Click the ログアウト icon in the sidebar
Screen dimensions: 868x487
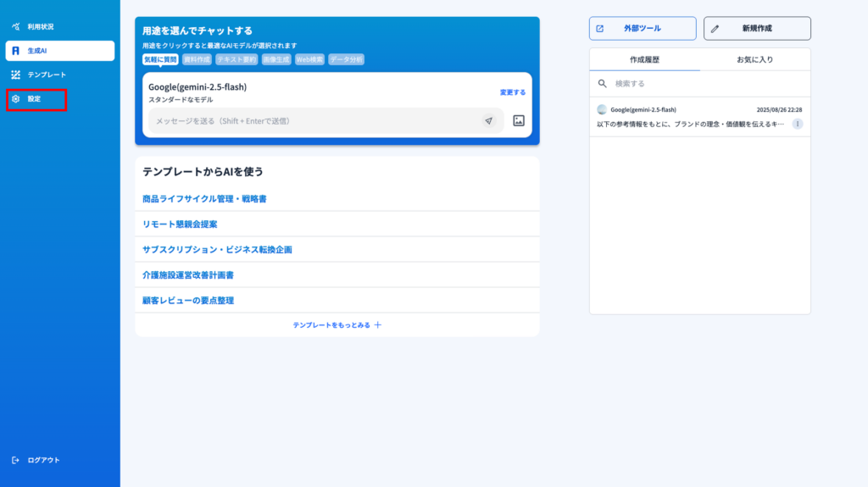pyautogui.click(x=15, y=460)
